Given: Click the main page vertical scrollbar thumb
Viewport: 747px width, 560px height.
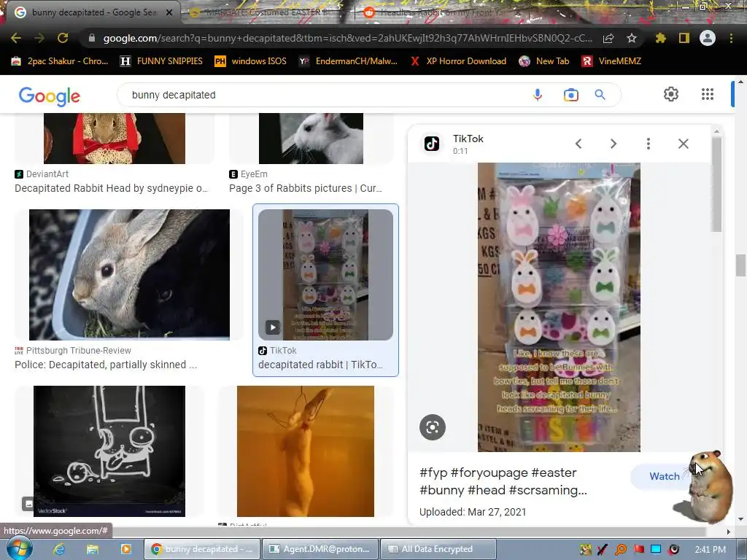Looking at the screenshot, I should coord(740,265).
